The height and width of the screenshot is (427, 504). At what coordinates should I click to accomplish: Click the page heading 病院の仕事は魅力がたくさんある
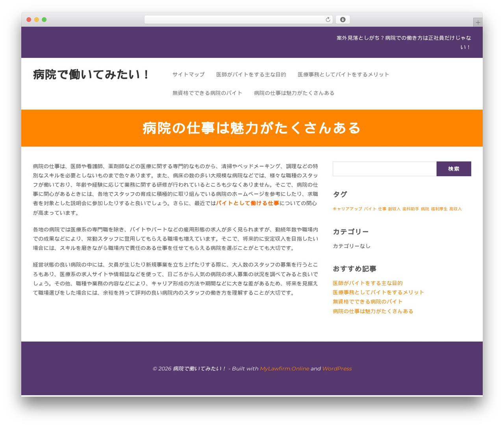click(x=252, y=128)
